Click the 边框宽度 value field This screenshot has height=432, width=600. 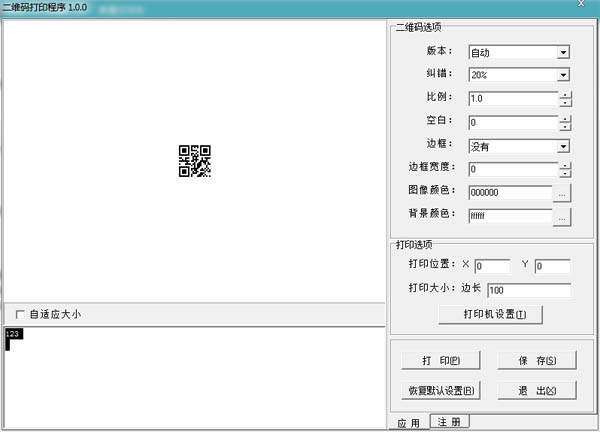click(514, 169)
